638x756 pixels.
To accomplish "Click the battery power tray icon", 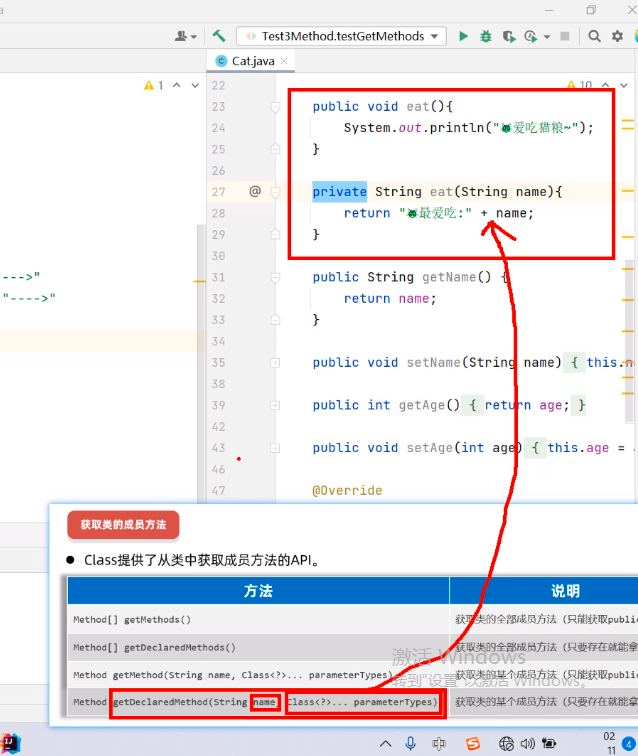I will tap(549, 743).
